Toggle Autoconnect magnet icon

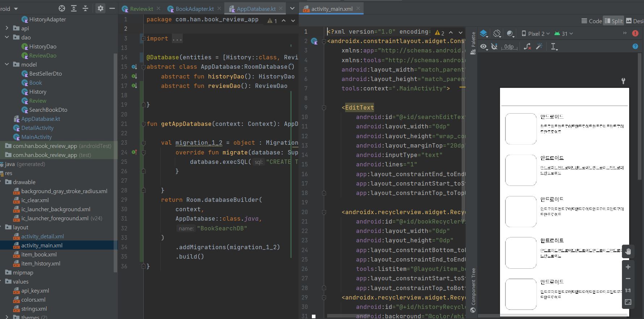[494, 46]
